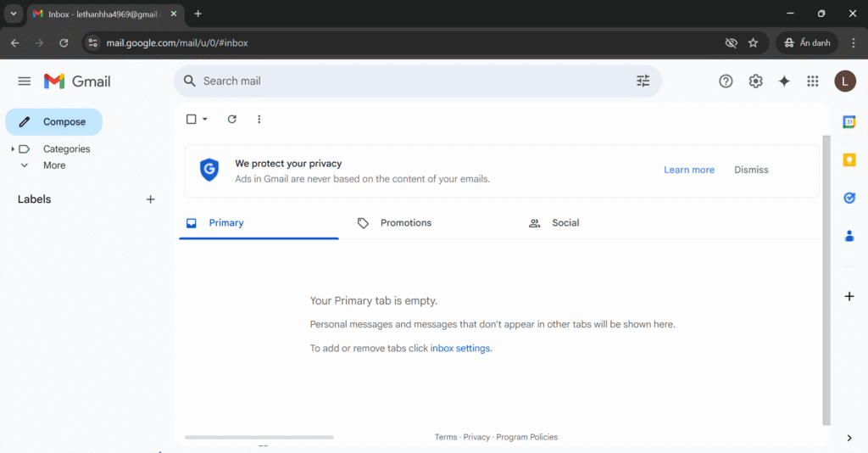Click the vertical scrollbar of inbox

coord(826,280)
